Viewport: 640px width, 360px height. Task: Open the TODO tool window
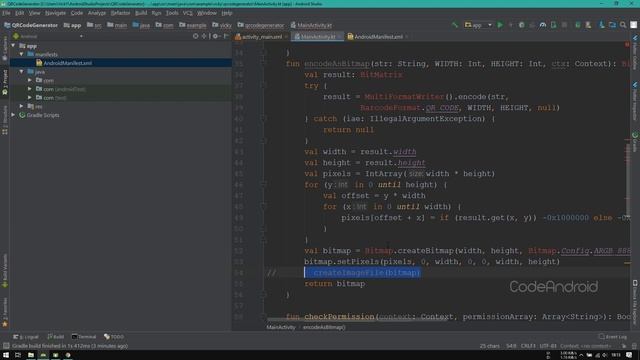(x=114, y=337)
